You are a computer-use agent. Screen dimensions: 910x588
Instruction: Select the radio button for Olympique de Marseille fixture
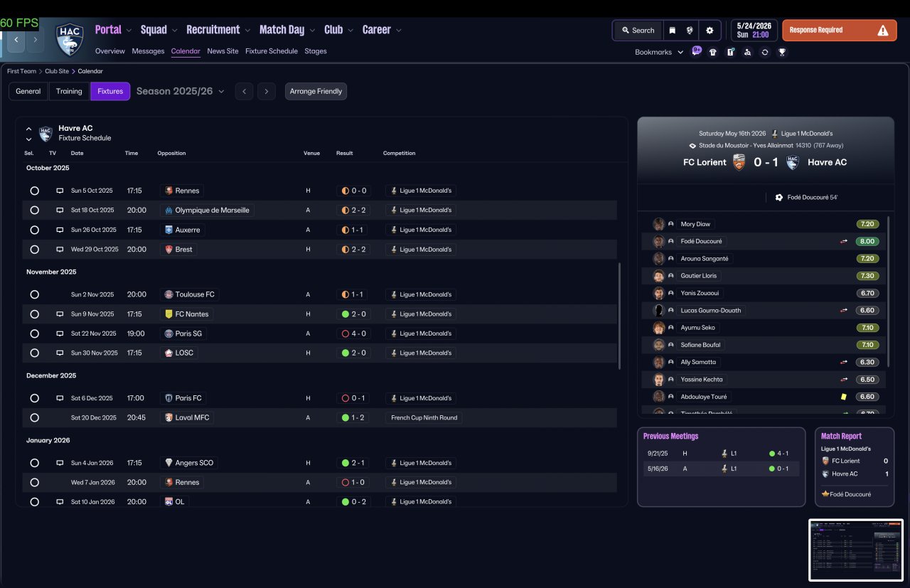[x=34, y=210]
